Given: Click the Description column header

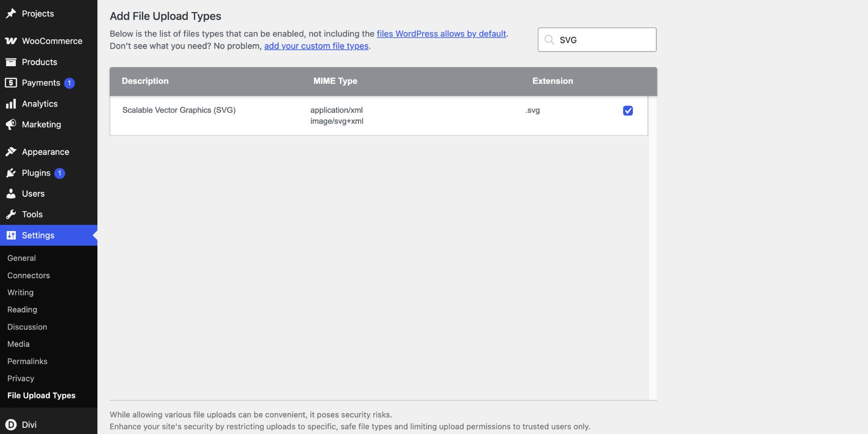Looking at the screenshot, I should point(145,81).
